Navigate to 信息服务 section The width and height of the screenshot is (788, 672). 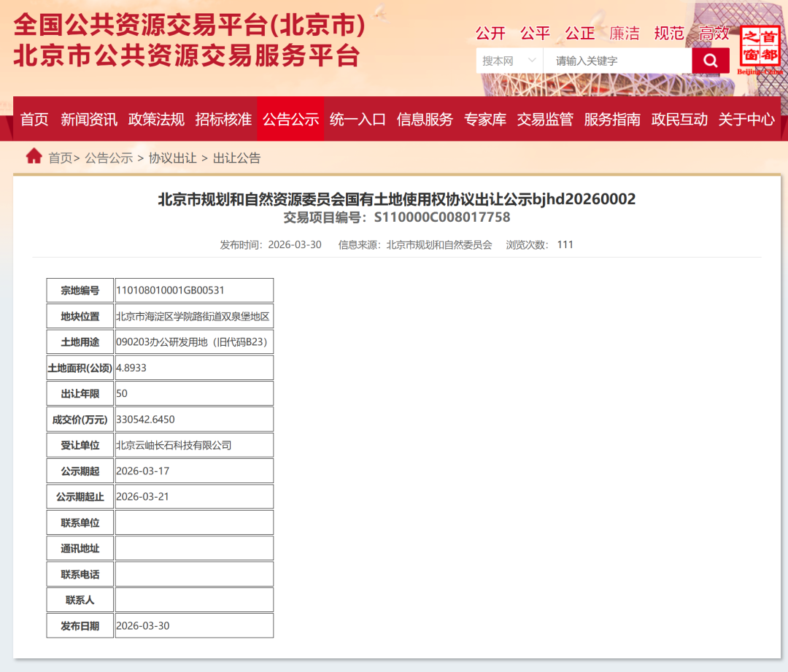[x=425, y=120]
